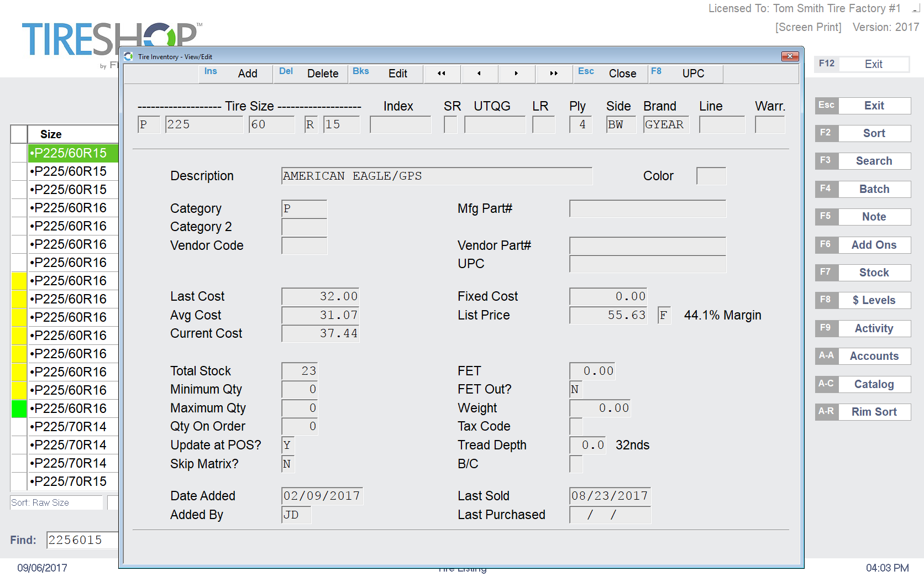Image resolution: width=924 pixels, height=576 pixels.
Task: Click the Vendor Part# field
Action: pos(648,245)
